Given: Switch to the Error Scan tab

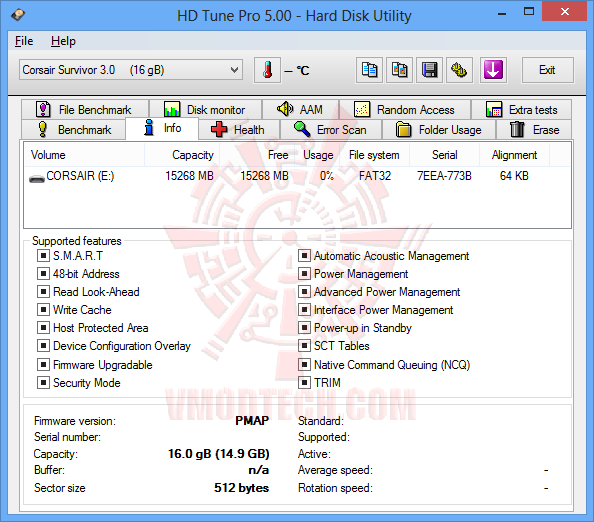Looking at the screenshot, I should [x=331, y=130].
